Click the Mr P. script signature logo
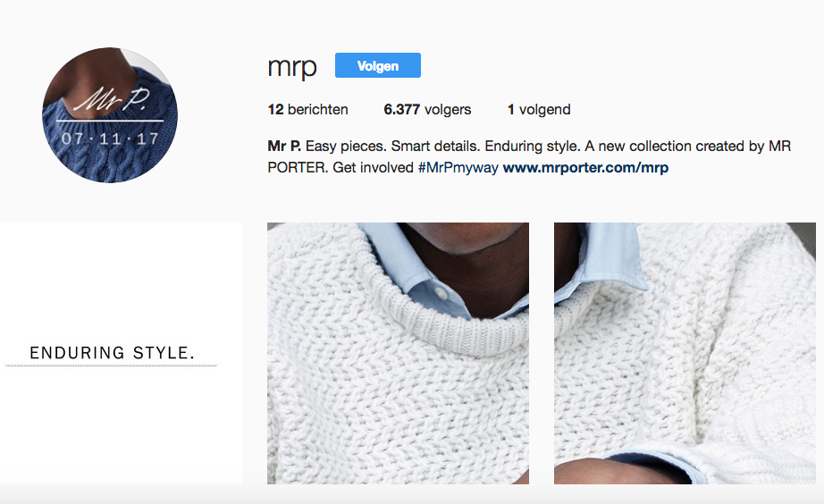Image resolution: width=824 pixels, height=504 pixels. click(x=113, y=99)
